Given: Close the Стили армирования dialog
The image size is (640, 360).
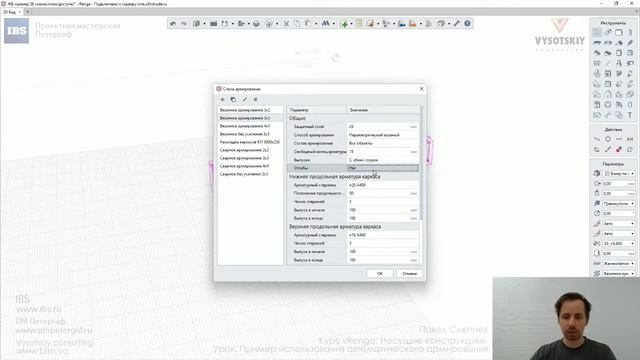Looking at the screenshot, I should click(422, 89).
